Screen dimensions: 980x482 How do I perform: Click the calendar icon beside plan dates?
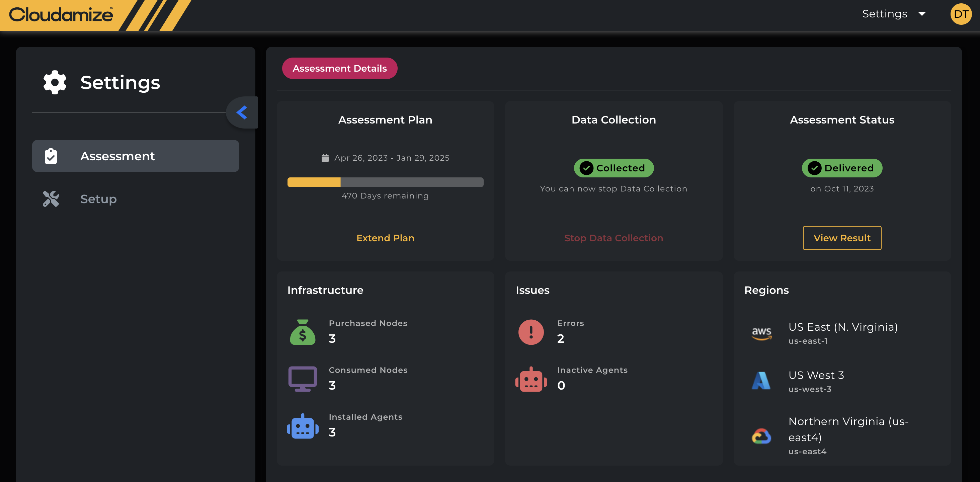coord(325,158)
